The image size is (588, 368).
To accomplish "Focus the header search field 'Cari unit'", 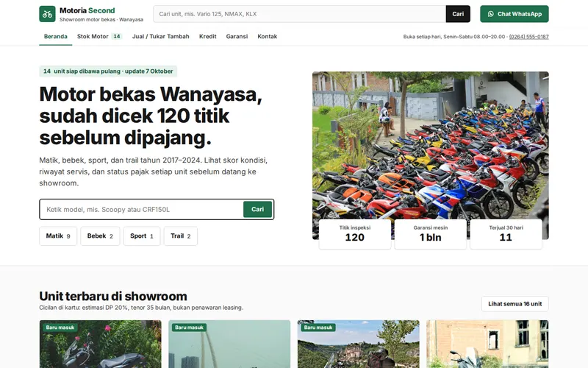I will 299,14.
